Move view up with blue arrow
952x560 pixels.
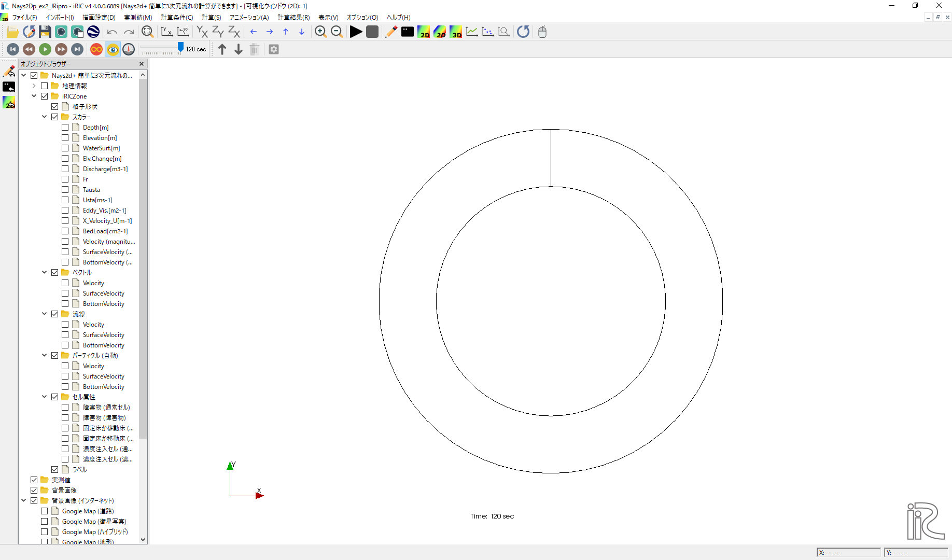coord(286,32)
